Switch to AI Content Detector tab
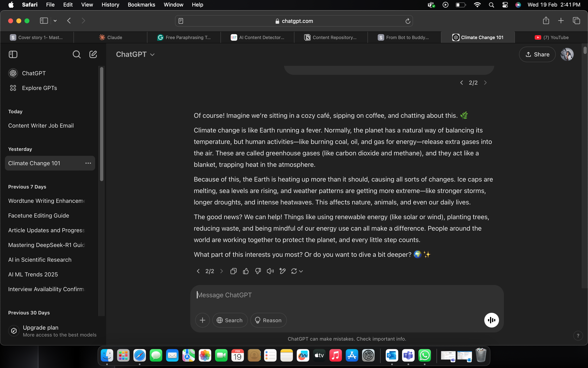Image resolution: width=588 pixels, height=368 pixels. 257,37
